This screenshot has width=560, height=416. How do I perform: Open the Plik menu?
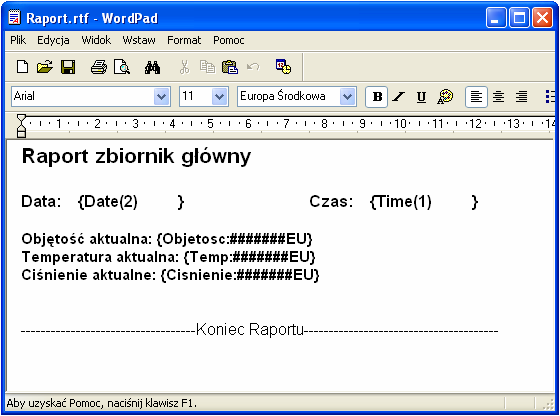pos(18,40)
